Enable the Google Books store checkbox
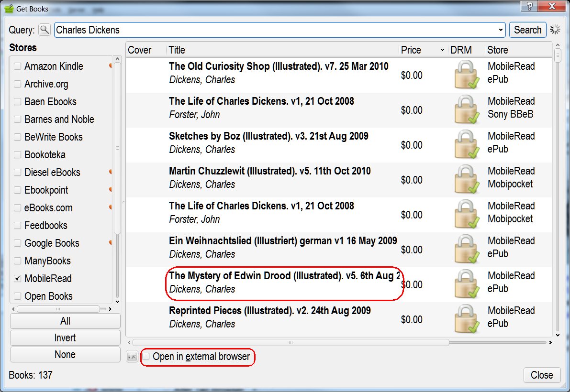Image resolution: width=570 pixels, height=392 pixels. click(x=17, y=243)
